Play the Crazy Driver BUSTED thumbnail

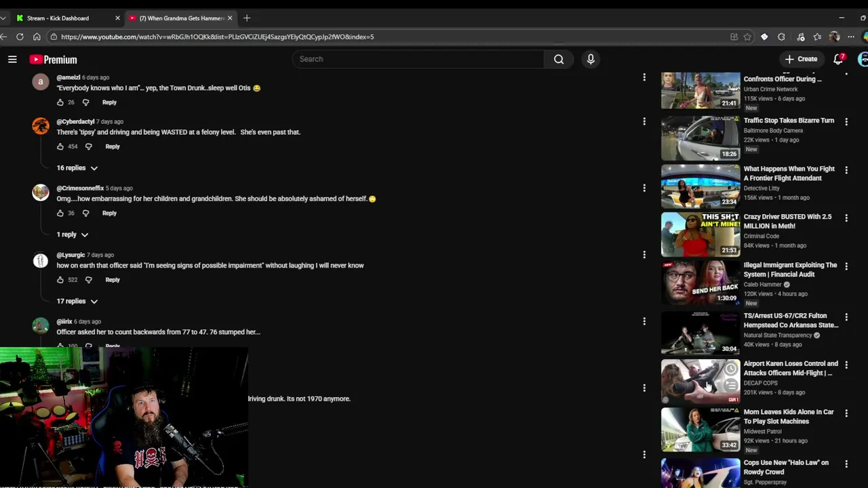pos(701,235)
